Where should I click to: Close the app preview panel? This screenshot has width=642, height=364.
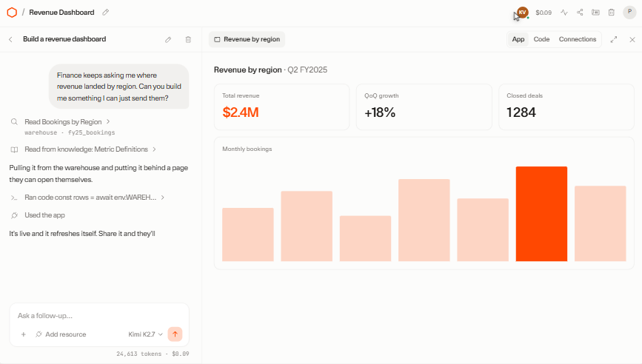pos(632,40)
